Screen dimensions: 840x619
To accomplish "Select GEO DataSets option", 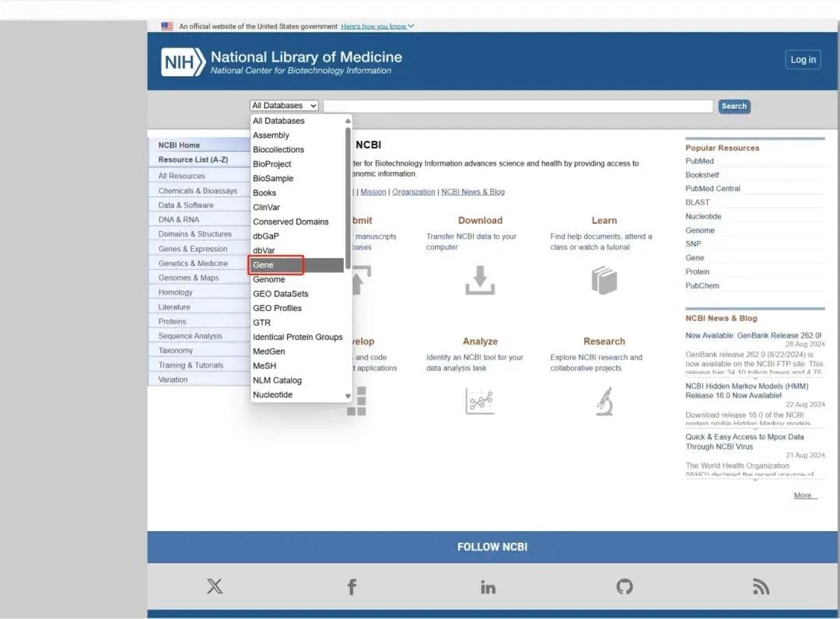I will 297,294.
